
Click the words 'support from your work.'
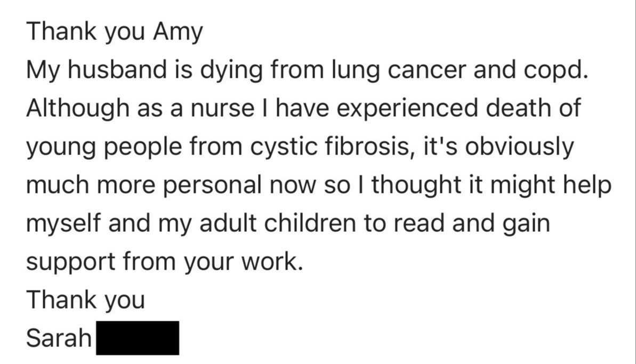tap(165, 262)
